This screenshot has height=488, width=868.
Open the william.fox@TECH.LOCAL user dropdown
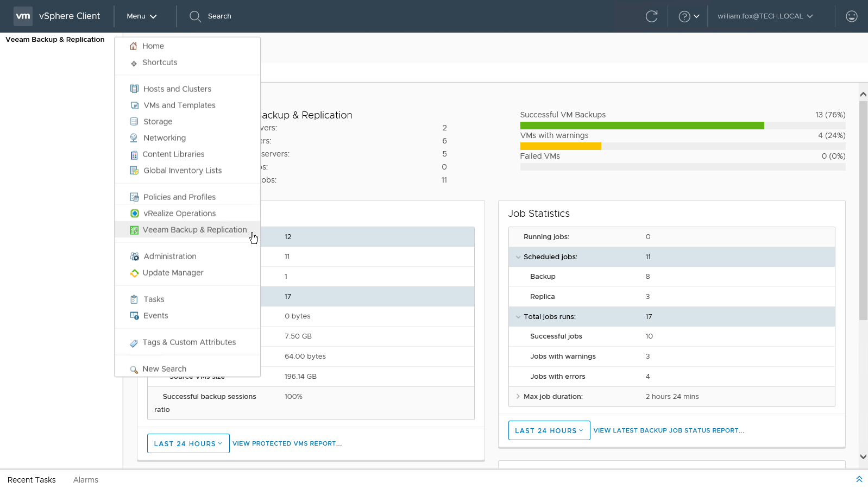(x=765, y=16)
